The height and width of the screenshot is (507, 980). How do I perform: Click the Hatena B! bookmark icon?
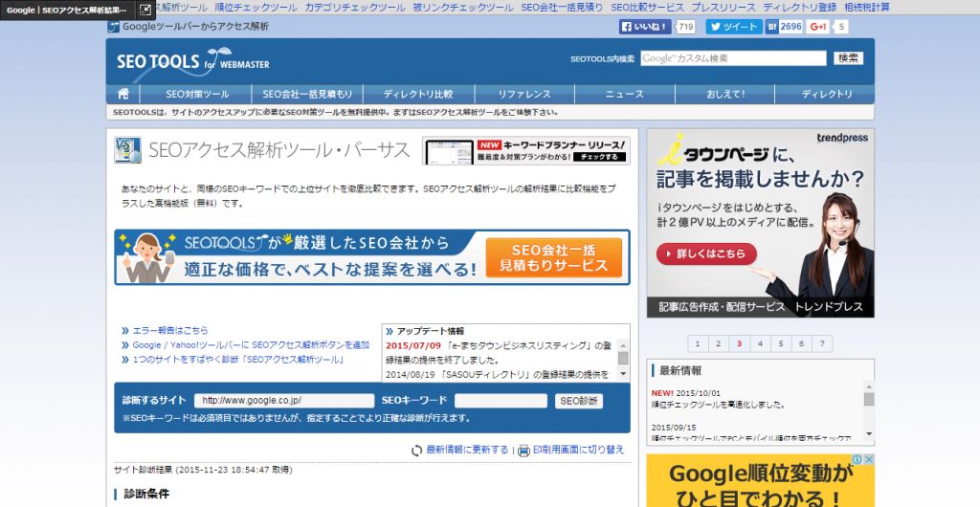772,27
